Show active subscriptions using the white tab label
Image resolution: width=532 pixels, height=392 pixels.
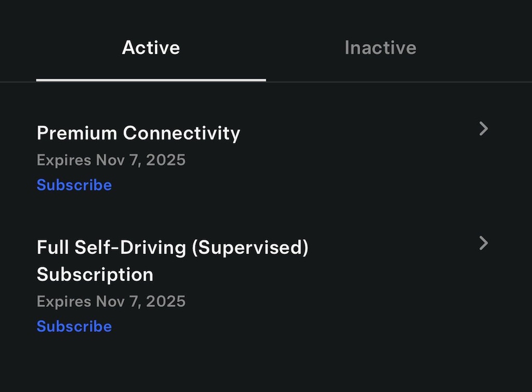click(x=151, y=47)
